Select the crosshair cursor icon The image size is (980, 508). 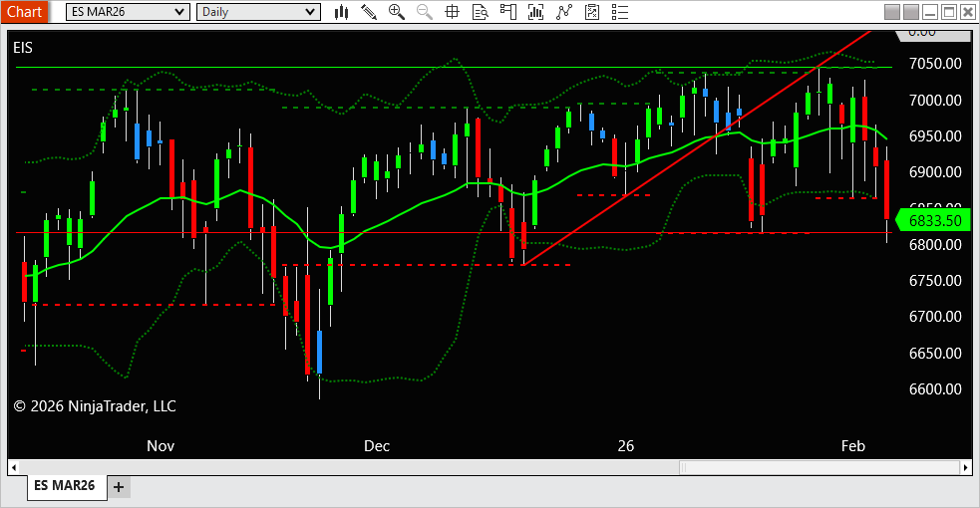click(x=452, y=12)
